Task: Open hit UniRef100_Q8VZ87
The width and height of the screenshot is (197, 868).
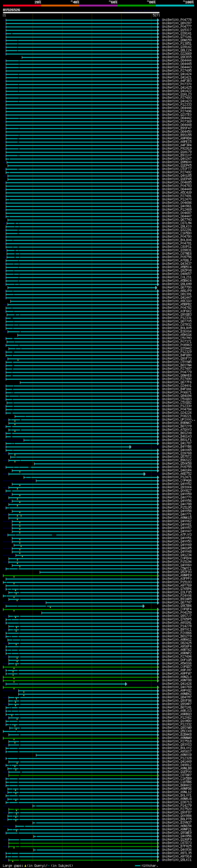Action: (x=177, y=23)
